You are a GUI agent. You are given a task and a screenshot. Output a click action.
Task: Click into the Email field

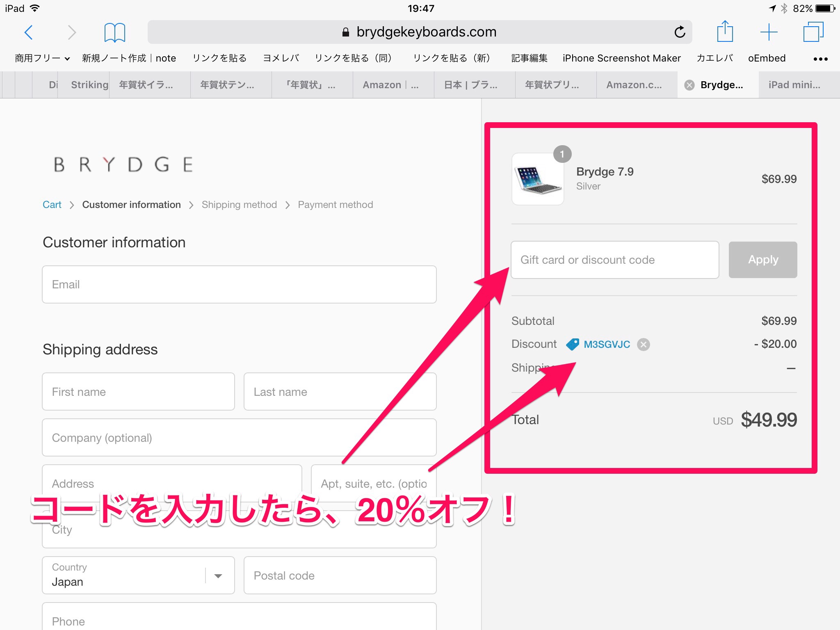[x=239, y=285]
